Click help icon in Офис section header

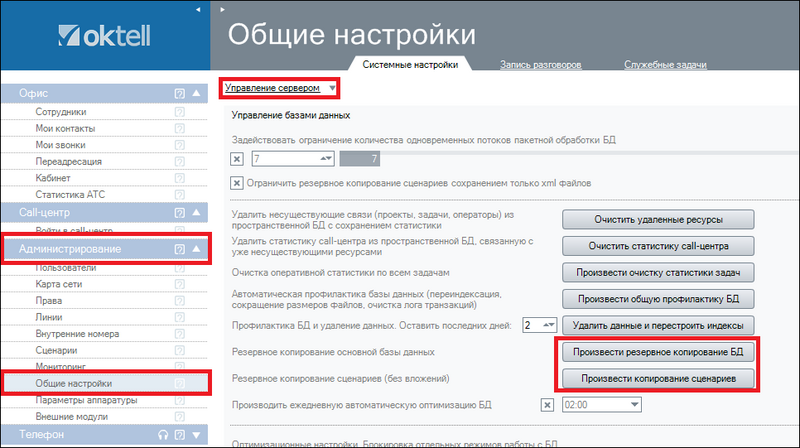[179, 93]
